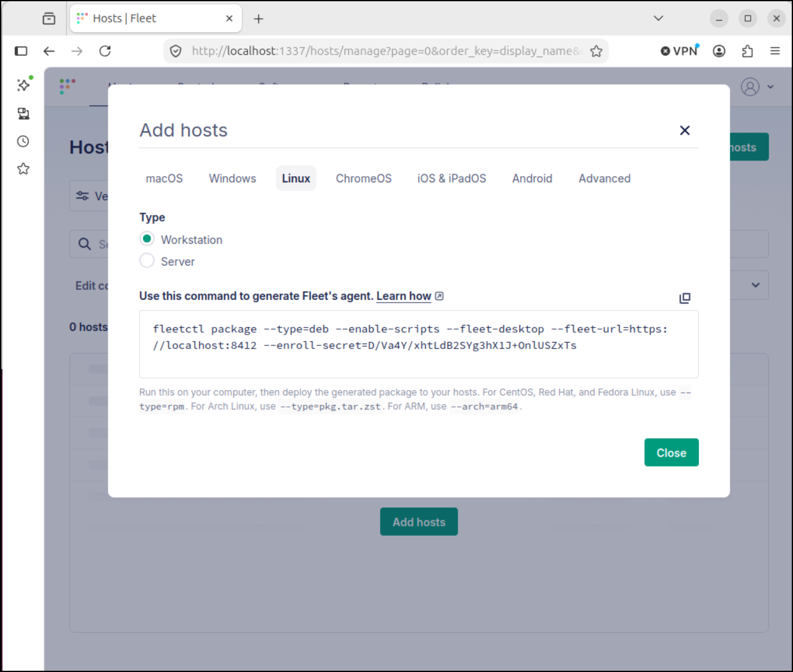
Task: Open the Learn how external link
Action: coord(410,296)
